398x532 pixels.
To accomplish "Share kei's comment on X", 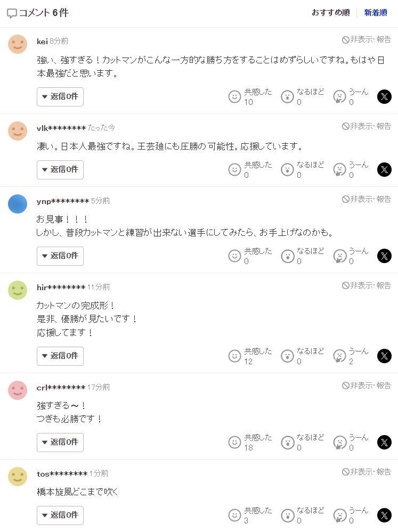I will click(x=384, y=96).
